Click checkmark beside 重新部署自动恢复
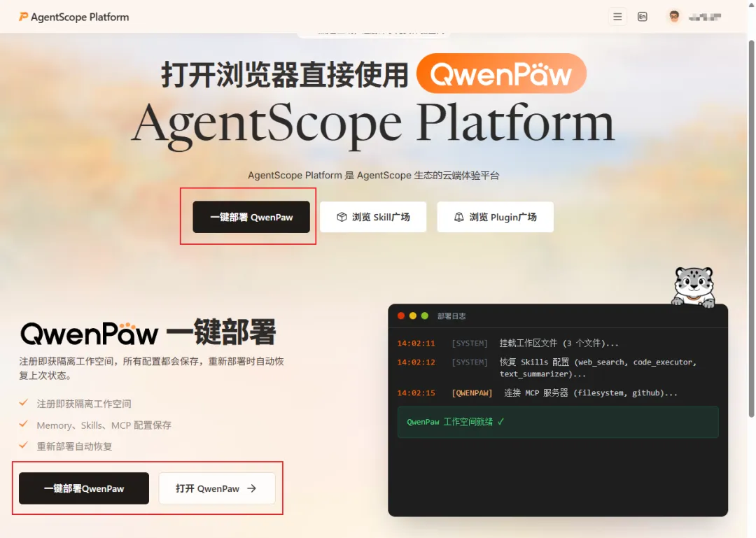756x538 pixels. click(x=23, y=446)
